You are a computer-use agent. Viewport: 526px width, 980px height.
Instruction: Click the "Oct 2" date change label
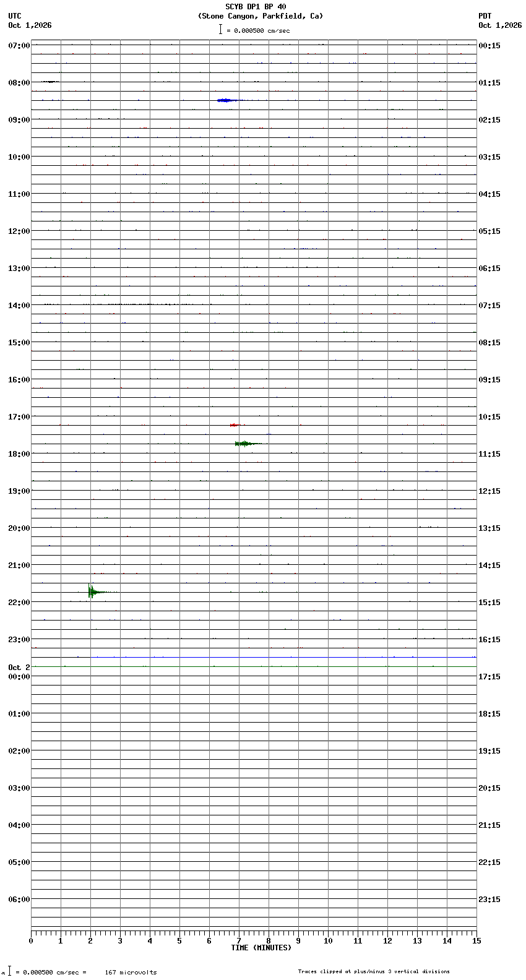tap(19, 668)
